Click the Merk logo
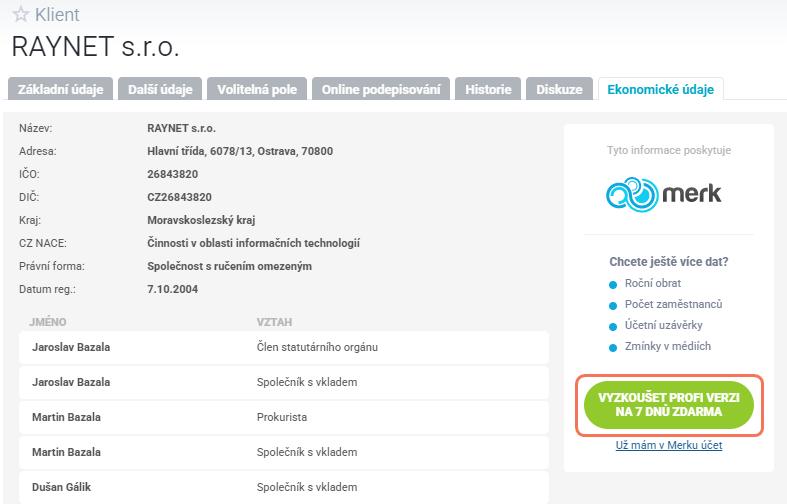The width and height of the screenshot is (787, 504). (664, 194)
